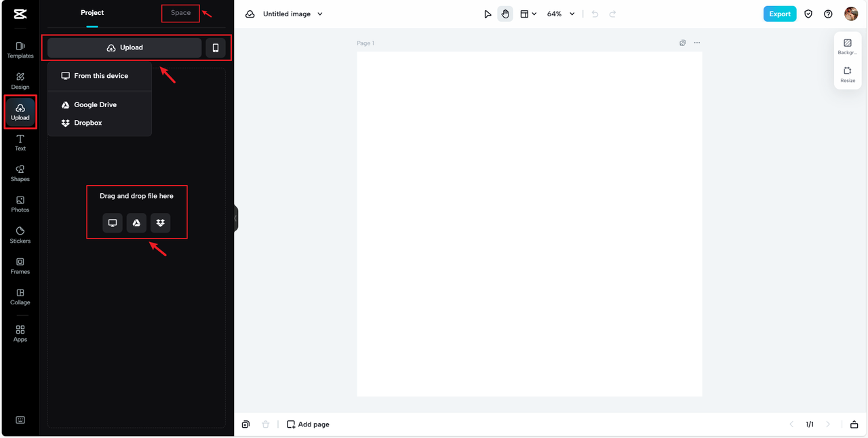Collapse the left side panel handle
868x438 pixels.
236,218
